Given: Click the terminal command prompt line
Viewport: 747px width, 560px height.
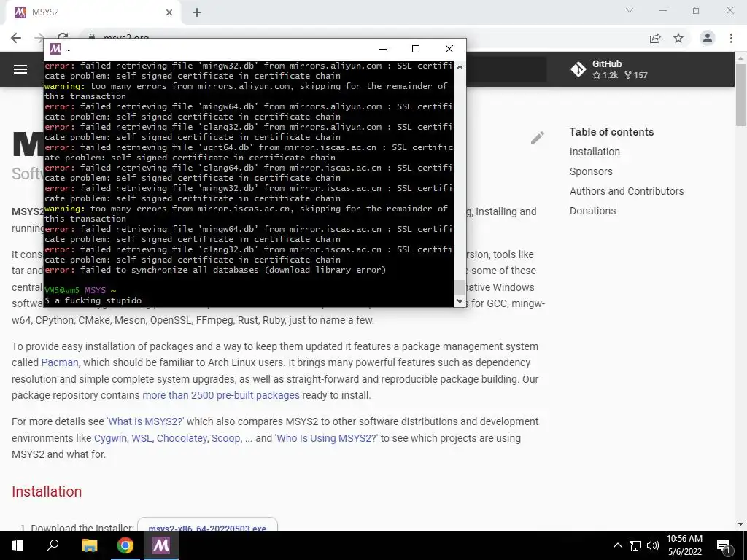Looking at the screenshot, I should [x=248, y=300].
